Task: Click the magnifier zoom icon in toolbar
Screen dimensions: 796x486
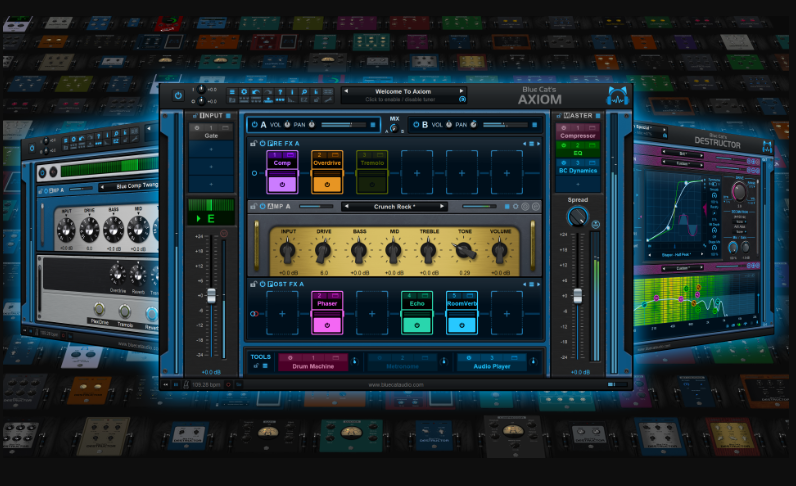Action: click(304, 92)
